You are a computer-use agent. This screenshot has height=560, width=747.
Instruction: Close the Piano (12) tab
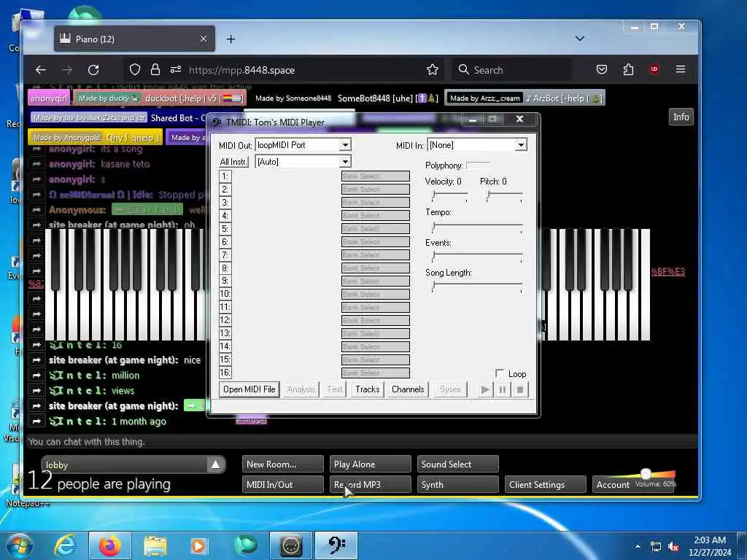(204, 39)
